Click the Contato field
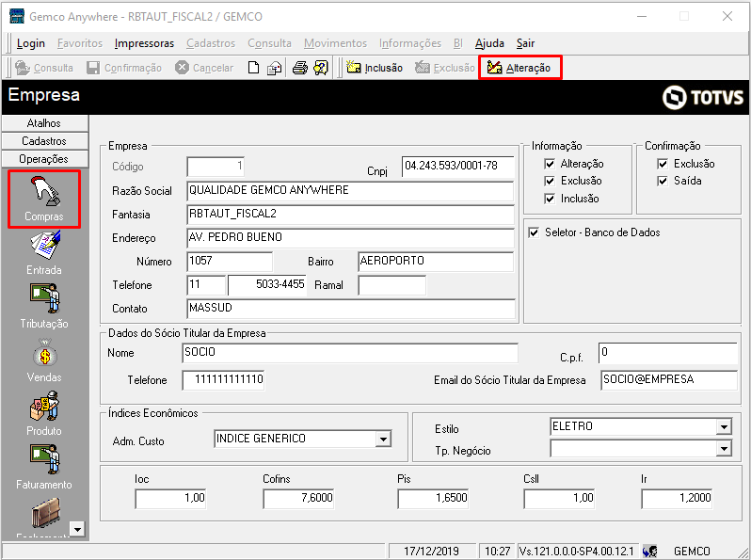751x560 pixels. [351, 309]
